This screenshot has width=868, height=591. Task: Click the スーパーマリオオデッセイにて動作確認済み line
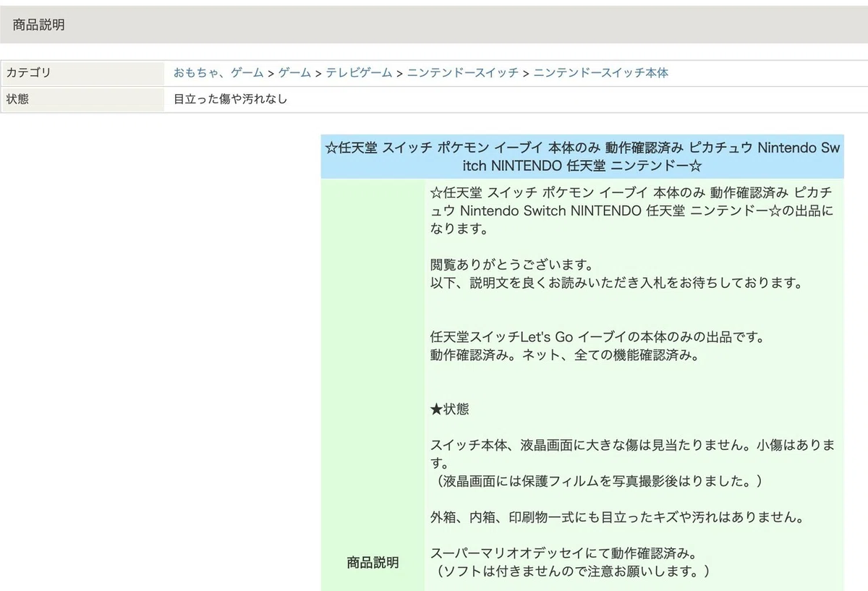point(564,554)
